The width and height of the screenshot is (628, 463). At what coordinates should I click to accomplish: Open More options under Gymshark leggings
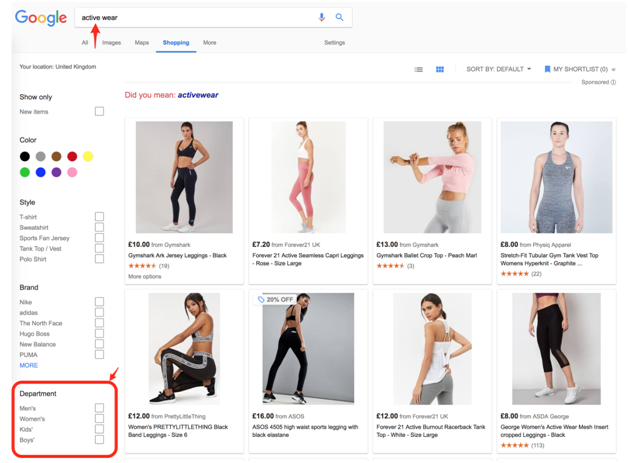(144, 276)
